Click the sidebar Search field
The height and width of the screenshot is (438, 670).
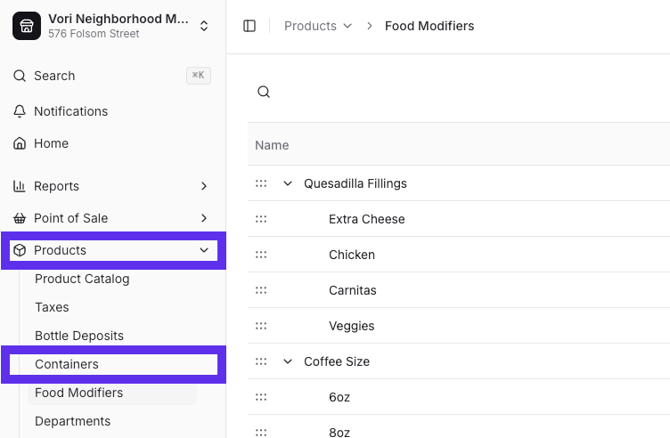click(100, 76)
